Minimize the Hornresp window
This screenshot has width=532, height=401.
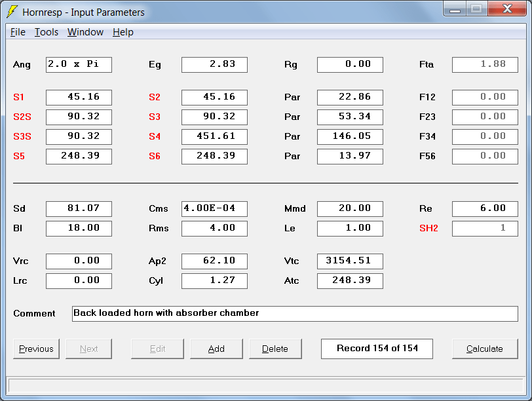455,9
